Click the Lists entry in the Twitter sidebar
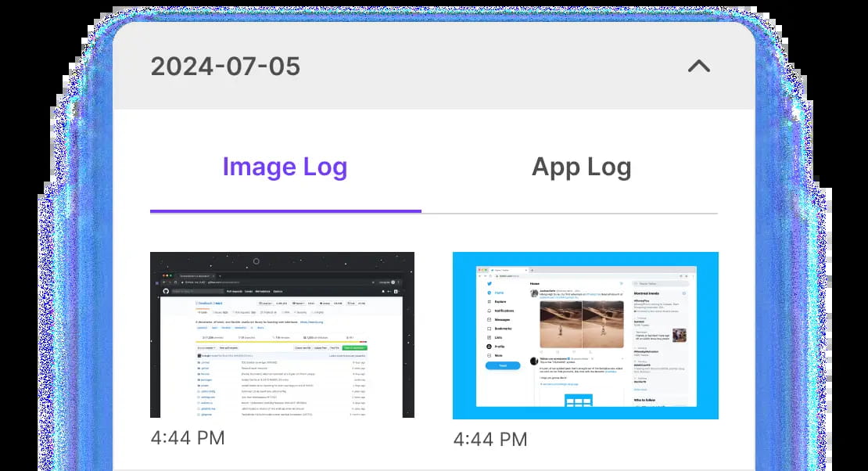 (x=489, y=337)
